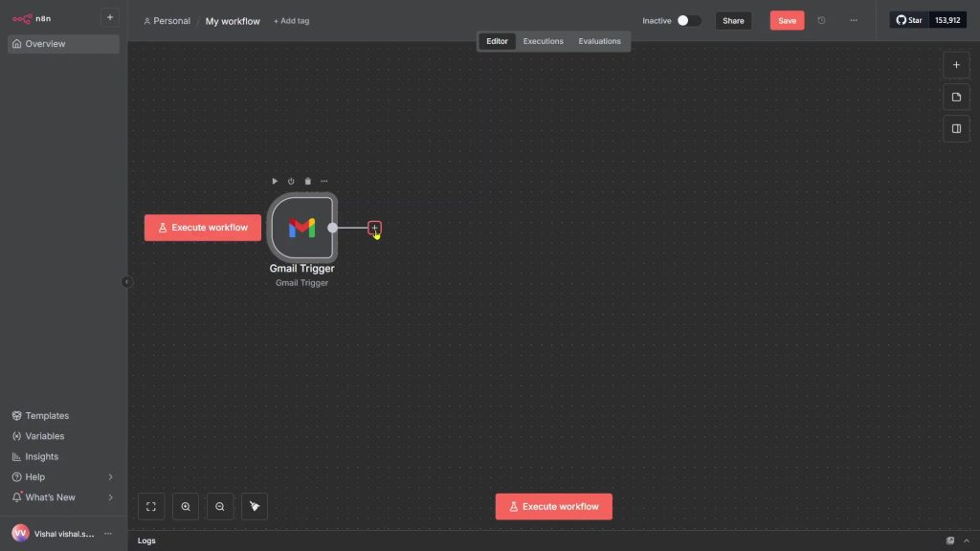Delete the Gmail Trigger node via trash icon
This screenshot has width=980, height=551.
[307, 181]
